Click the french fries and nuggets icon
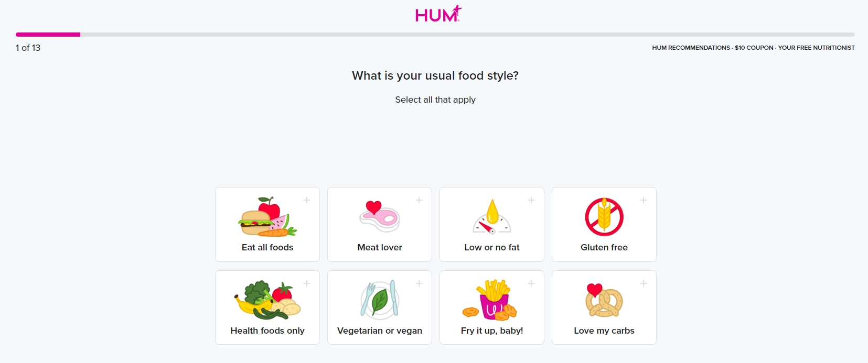The image size is (868, 363). [x=492, y=300]
